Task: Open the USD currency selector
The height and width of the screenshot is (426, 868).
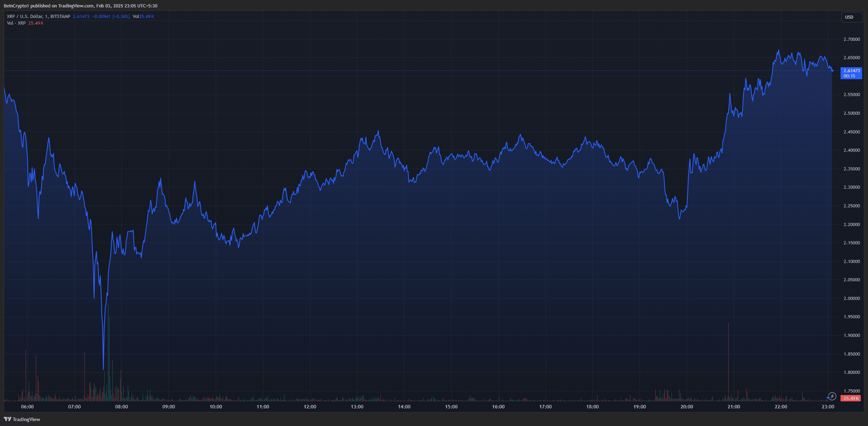Action: pos(851,17)
